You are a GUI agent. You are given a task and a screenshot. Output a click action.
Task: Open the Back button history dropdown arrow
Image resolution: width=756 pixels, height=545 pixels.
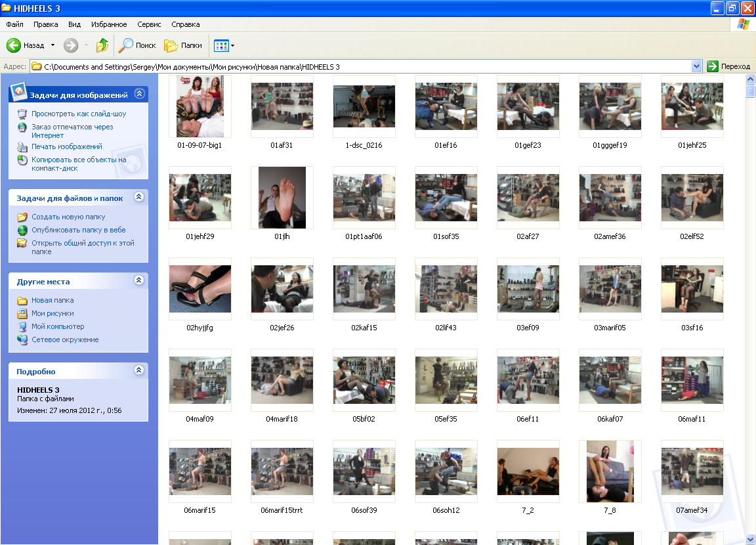click(x=52, y=45)
